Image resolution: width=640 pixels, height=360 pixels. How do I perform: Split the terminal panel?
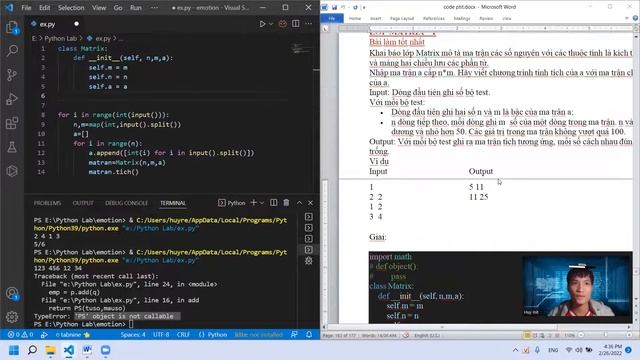[273, 203]
